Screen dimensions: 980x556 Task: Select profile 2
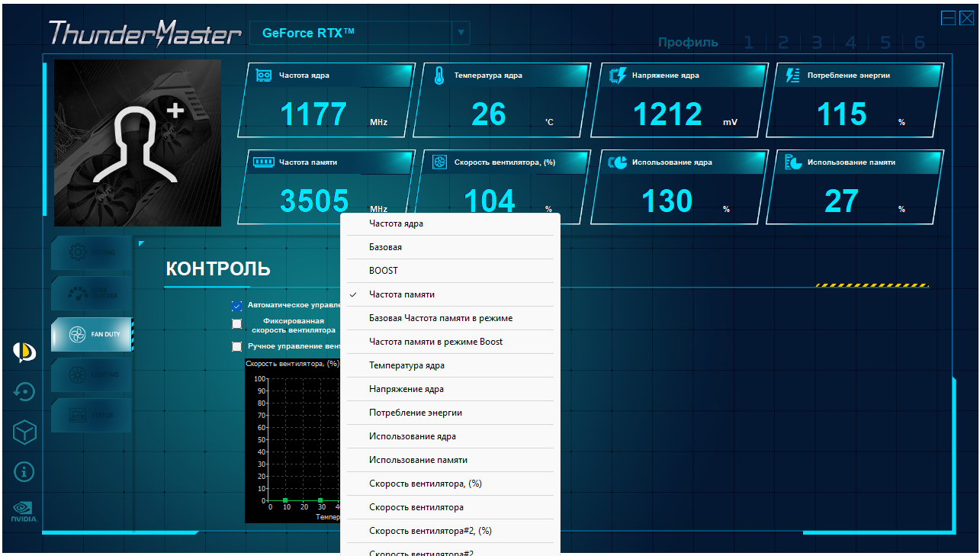(x=783, y=43)
